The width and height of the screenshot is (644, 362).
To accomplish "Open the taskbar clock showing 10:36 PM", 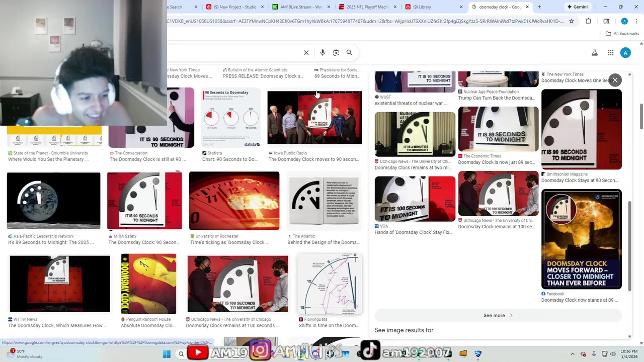I will 629,354.
